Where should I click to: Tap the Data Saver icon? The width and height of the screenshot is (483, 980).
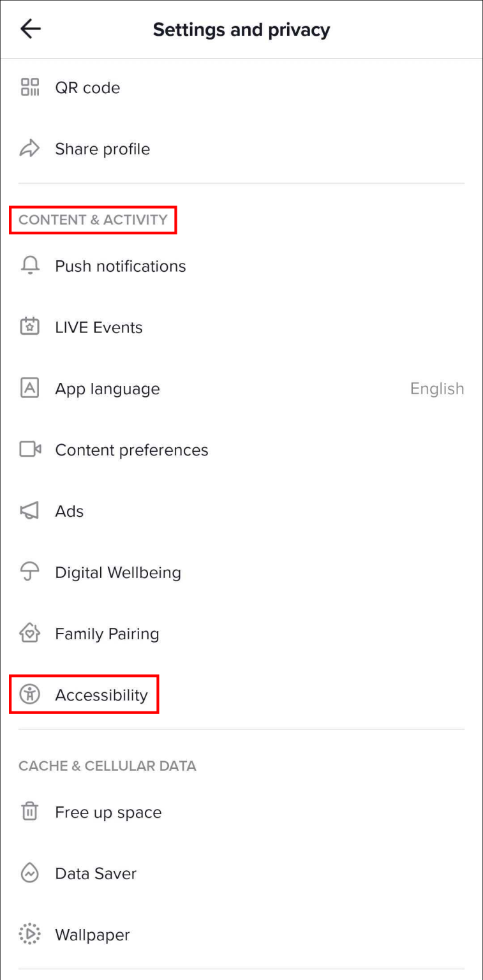30,873
